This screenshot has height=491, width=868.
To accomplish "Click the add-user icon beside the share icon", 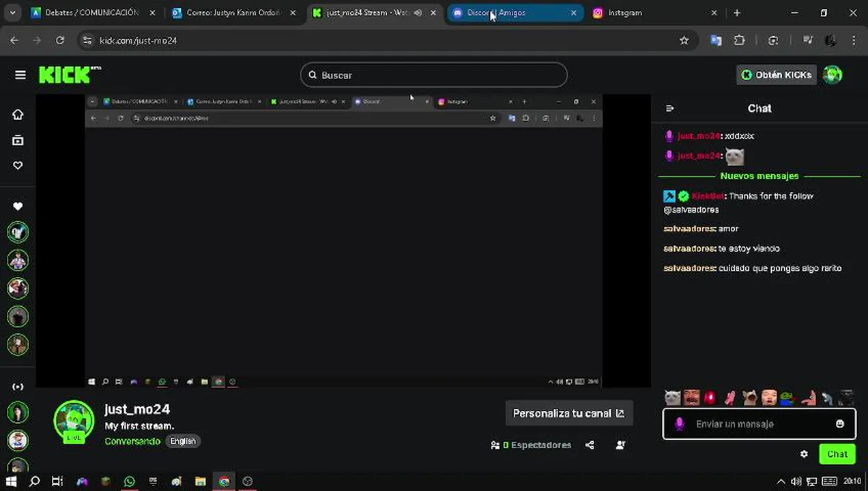I will (620, 445).
